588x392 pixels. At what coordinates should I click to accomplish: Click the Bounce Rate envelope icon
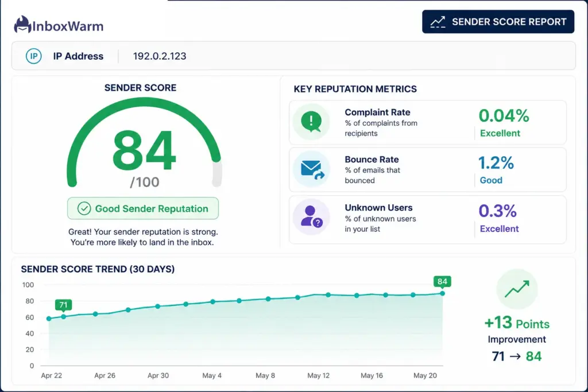click(312, 170)
